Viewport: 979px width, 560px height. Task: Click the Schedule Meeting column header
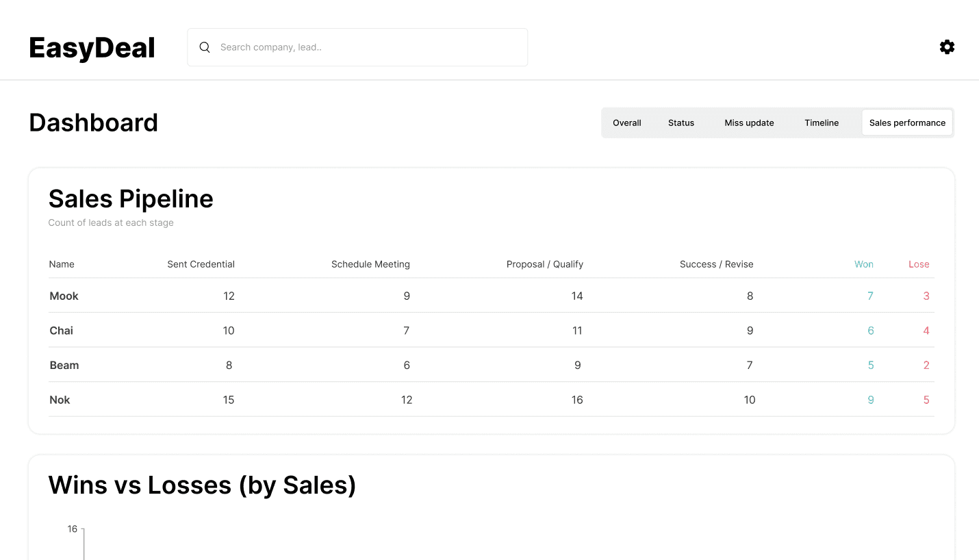pos(370,264)
